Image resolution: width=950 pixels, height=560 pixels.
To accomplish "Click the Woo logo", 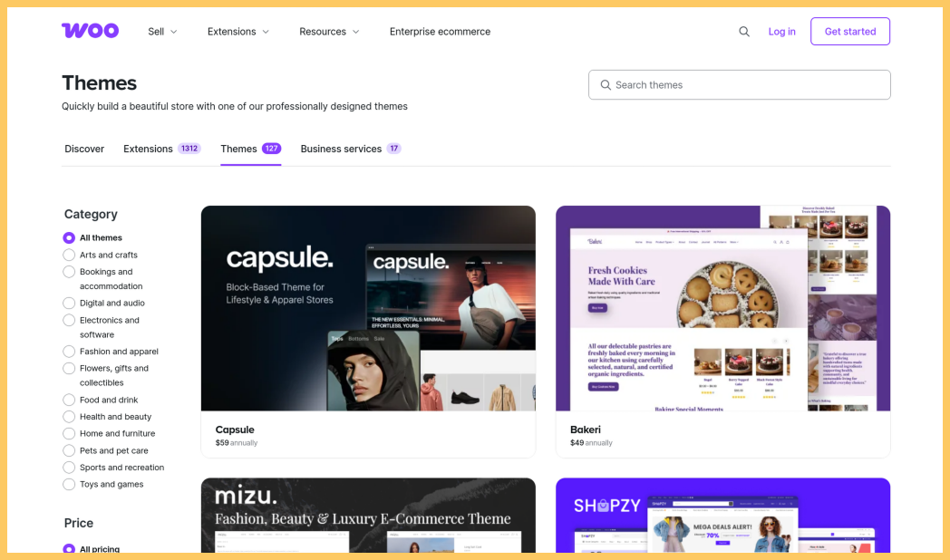I will [91, 30].
